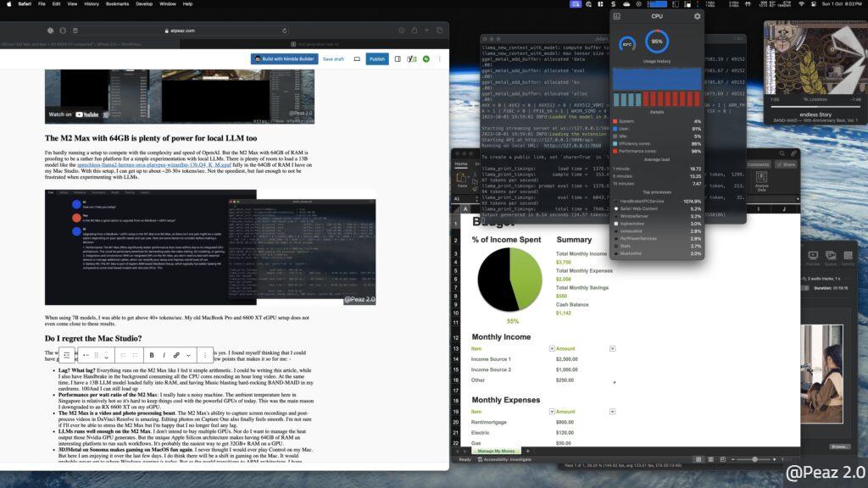Click the list block type icon in toolbar
This screenshot has width=868, height=488.
coord(66,355)
